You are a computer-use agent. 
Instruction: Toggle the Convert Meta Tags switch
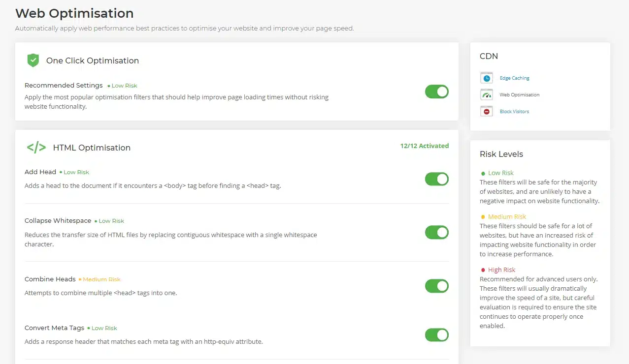(437, 335)
